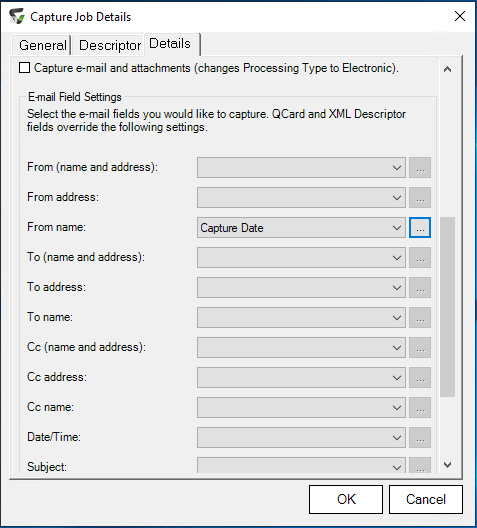Open ellipsis browse button beside From address
The height and width of the screenshot is (528, 477).
pyautogui.click(x=420, y=198)
